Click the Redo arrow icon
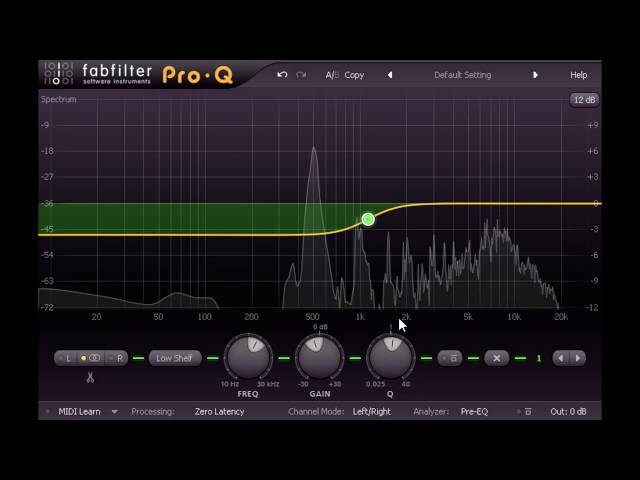This screenshot has height=480, width=640. 301,75
